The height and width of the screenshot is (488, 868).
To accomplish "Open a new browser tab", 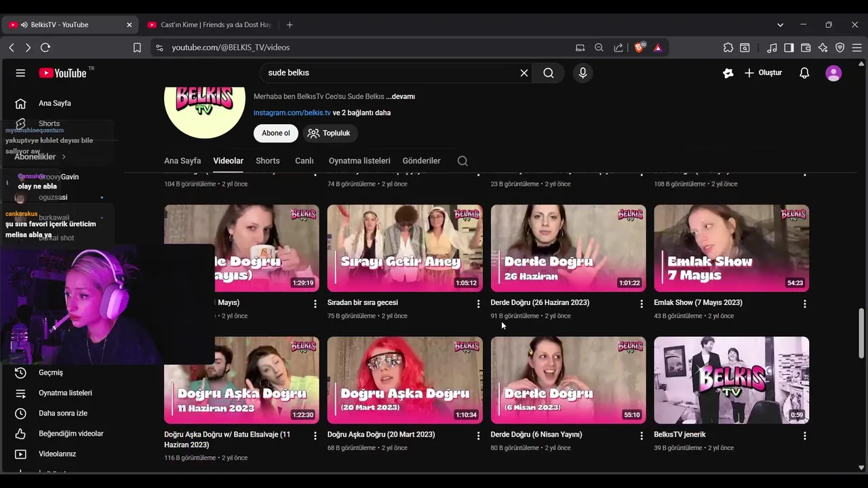I will pyautogui.click(x=290, y=25).
